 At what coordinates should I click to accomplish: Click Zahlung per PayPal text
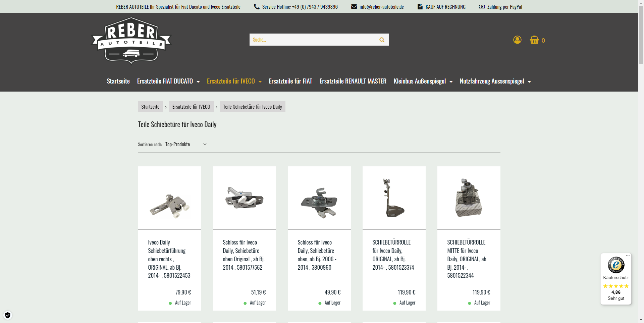click(x=504, y=7)
